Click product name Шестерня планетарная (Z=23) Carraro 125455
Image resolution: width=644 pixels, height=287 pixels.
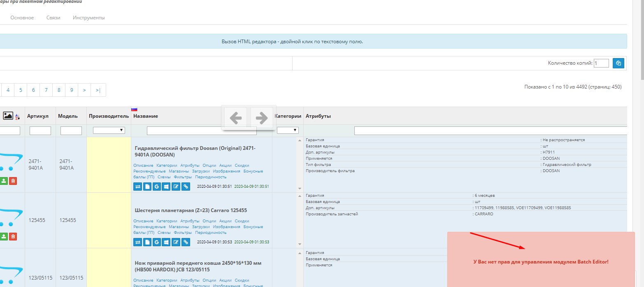(191, 210)
